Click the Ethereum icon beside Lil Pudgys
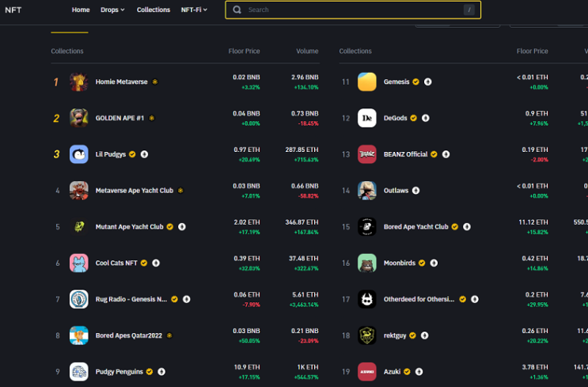 tap(144, 154)
